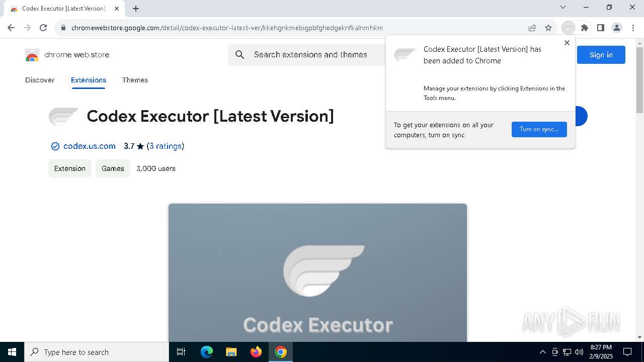Launch Firefox from the taskbar

click(x=256, y=352)
